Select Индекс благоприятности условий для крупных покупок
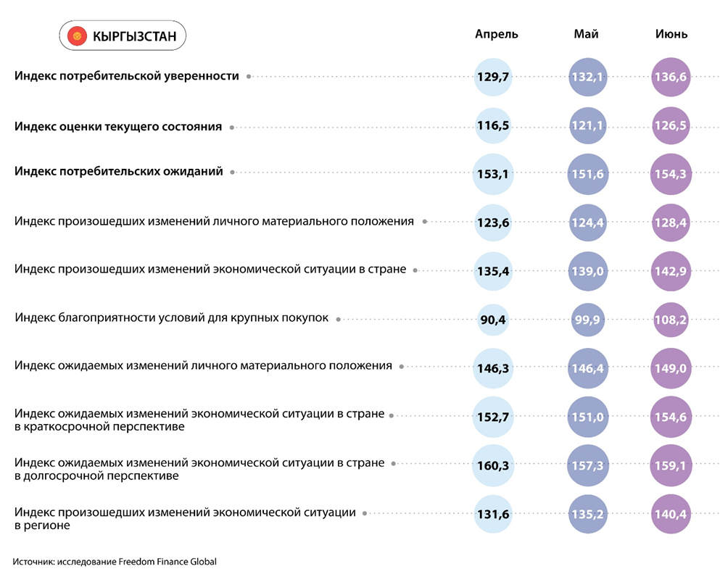Image resolution: width=728 pixels, height=582 pixels. [172, 318]
